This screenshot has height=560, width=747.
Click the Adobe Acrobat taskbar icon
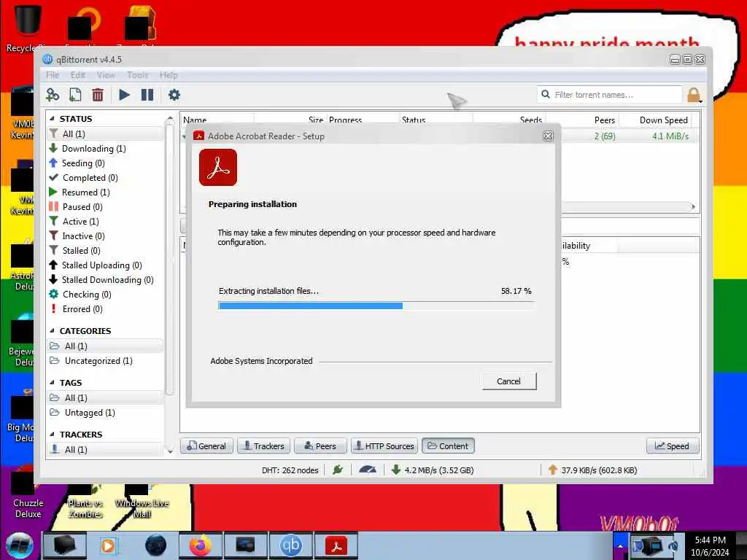pyautogui.click(x=336, y=545)
